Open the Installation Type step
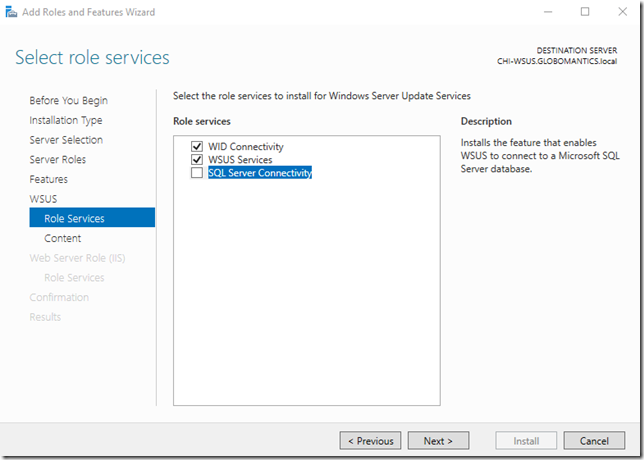The height and width of the screenshot is (460, 644). (x=66, y=120)
